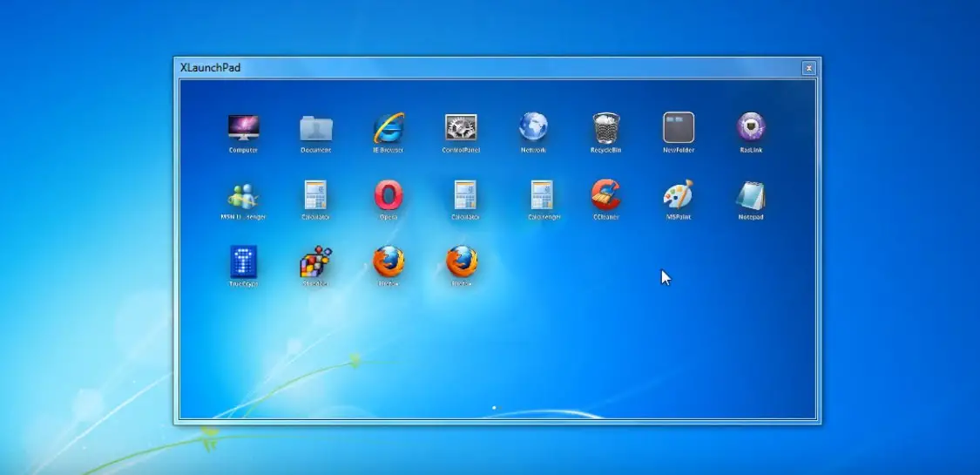This screenshot has width=980, height=475.
Task: Launch the colored cubes app icon
Action: coord(315,261)
